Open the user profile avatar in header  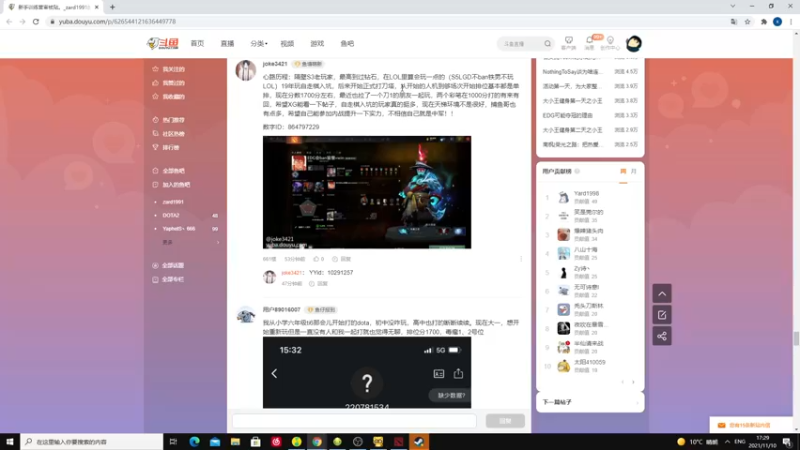634,44
